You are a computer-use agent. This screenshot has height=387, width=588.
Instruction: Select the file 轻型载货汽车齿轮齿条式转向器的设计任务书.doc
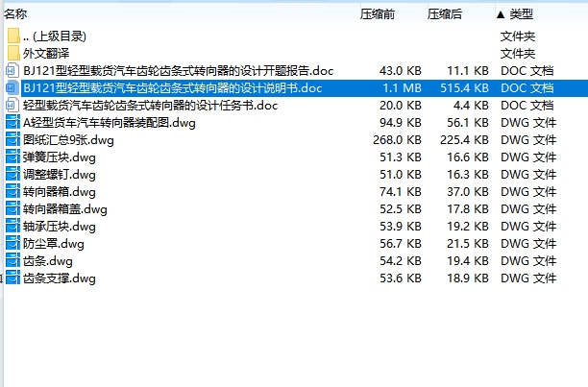pyautogui.click(x=151, y=106)
